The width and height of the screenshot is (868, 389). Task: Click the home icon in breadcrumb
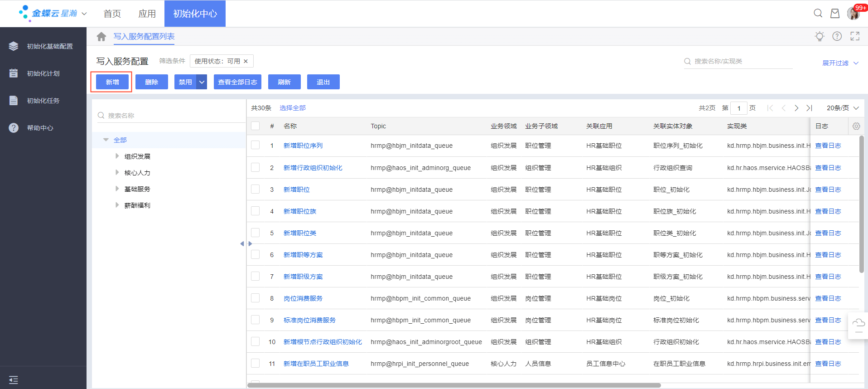tap(101, 37)
